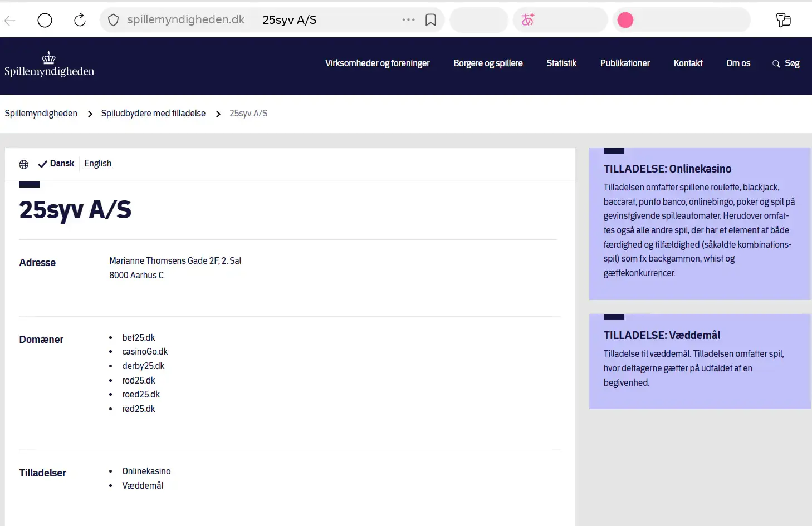Bookmark this page with the bookmark icon
The height and width of the screenshot is (526, 812).
click(x=431, y=20)
